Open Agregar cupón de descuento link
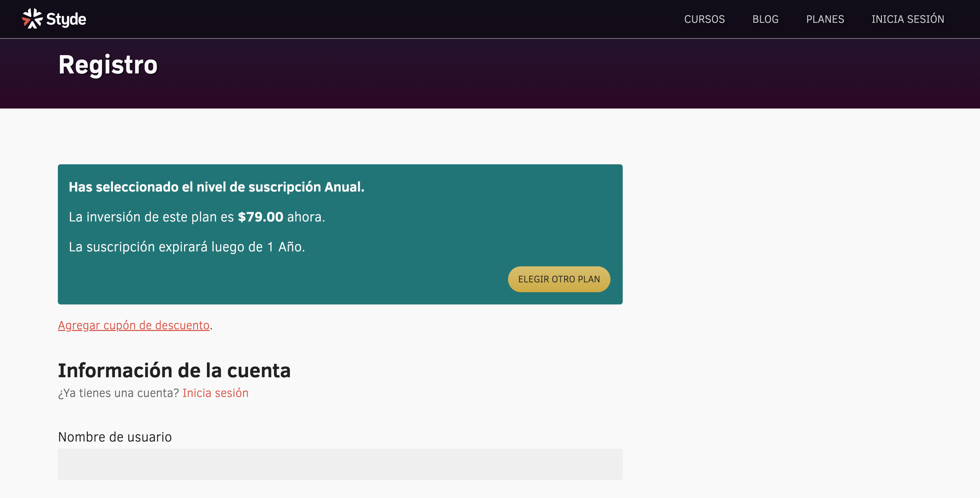980x498 pixels. (x=133, y=325)
